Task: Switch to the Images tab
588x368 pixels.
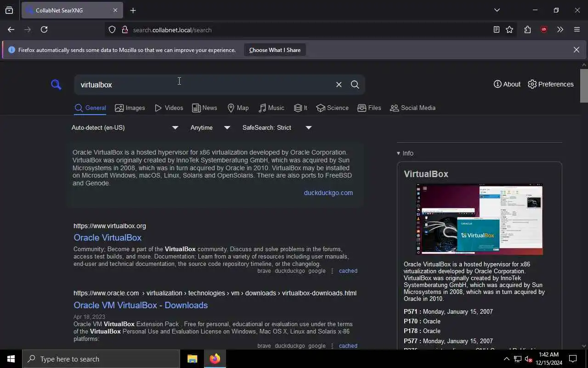Action: coord(130,108)
